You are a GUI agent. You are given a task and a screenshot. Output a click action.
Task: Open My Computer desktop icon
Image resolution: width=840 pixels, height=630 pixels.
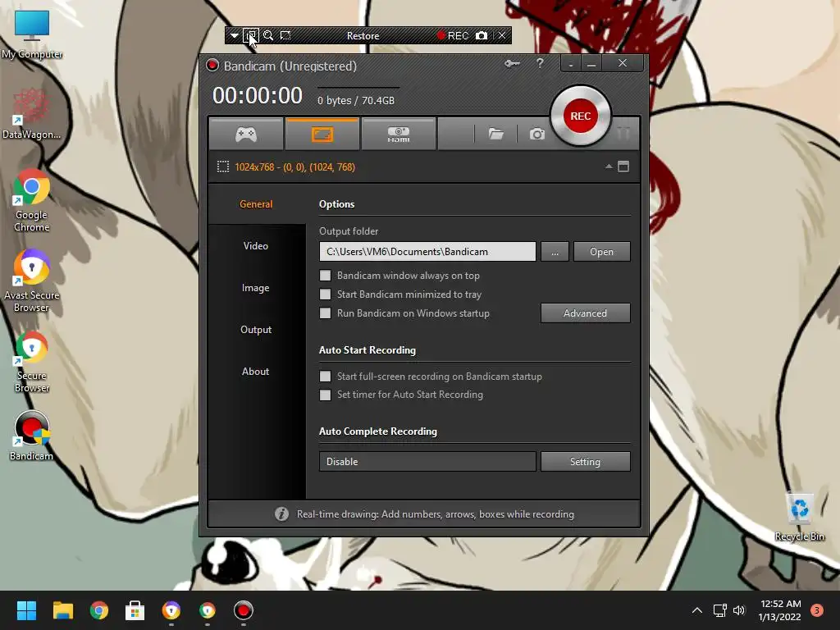tap(32, 34)
